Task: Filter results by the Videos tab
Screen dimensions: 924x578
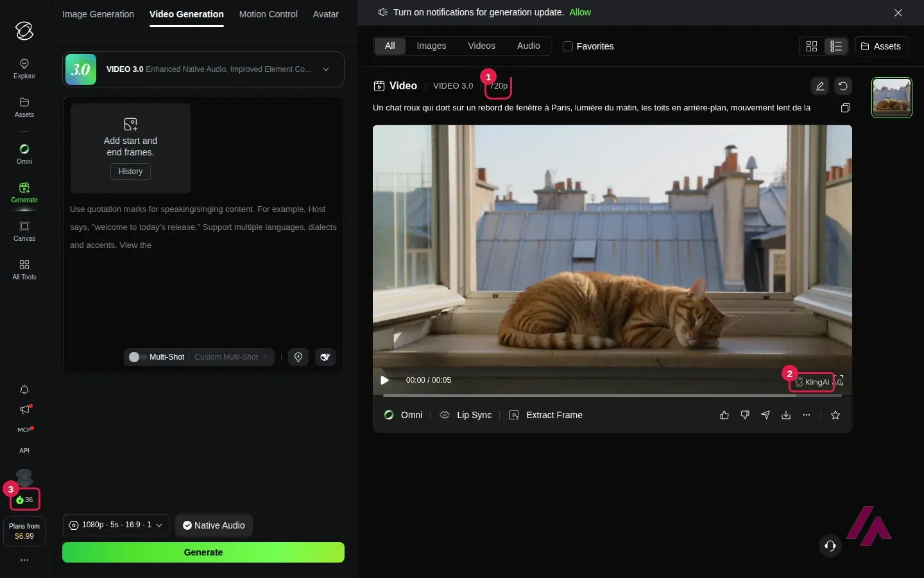Action: pos(481,46)
